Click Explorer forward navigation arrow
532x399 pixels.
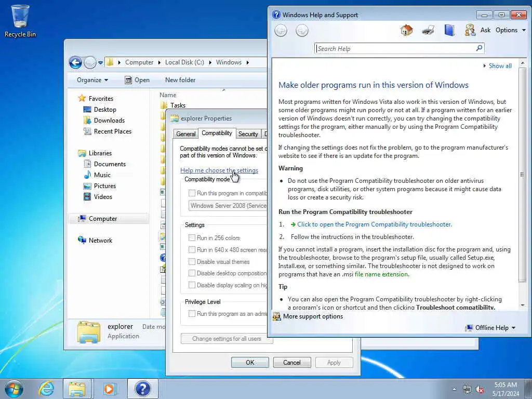click(x=90, y=62)
